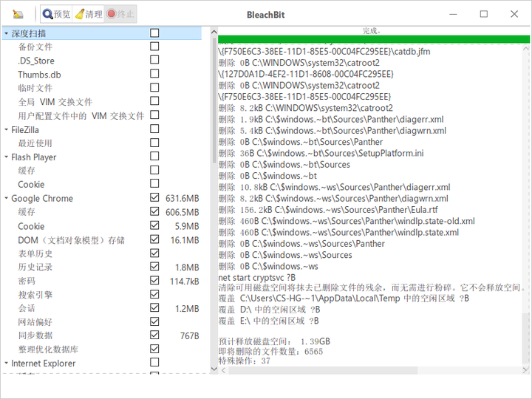Viewport: 532px width, 399px height.
Task: Click the log horizontal scroll right arrow
Action: (525, 370)
